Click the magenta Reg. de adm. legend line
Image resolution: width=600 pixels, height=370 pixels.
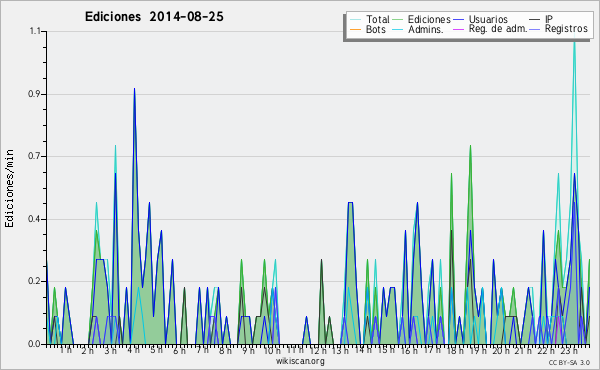(458, 29)
